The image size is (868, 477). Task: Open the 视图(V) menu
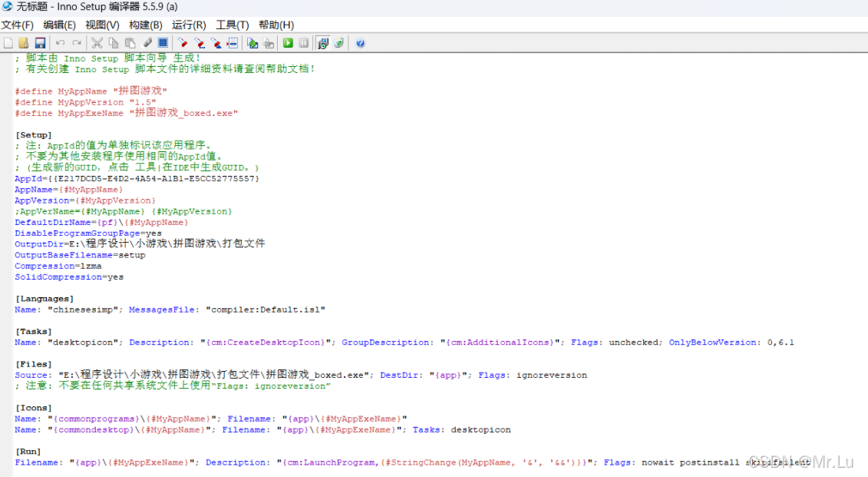102,25
